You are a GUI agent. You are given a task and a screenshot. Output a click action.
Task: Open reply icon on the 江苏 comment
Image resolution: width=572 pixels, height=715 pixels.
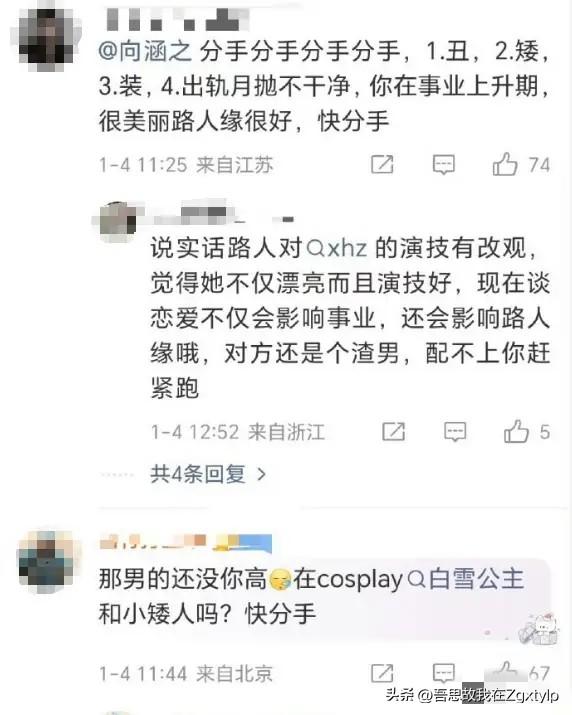coord(443,165)
